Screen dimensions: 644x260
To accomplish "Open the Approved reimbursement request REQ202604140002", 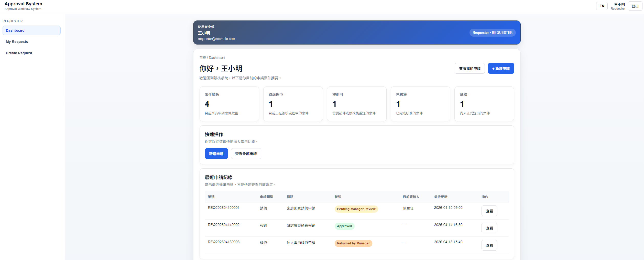I will [489, 228].
